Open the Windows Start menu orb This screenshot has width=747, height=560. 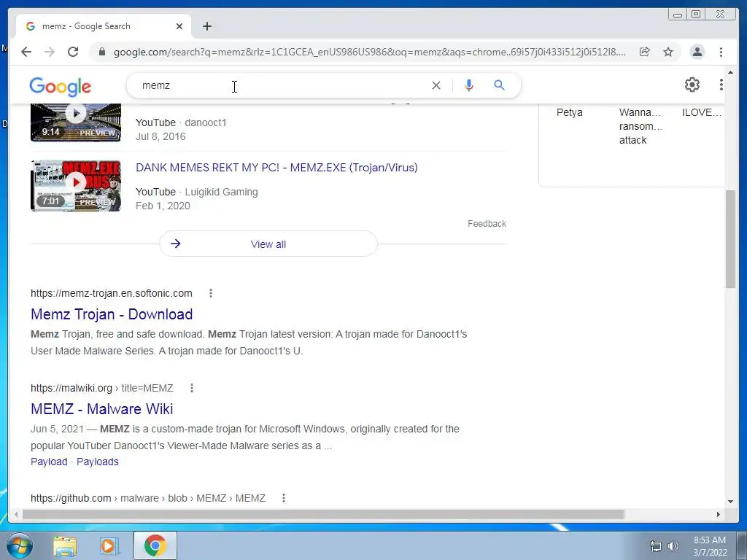(x=20, y=545)
